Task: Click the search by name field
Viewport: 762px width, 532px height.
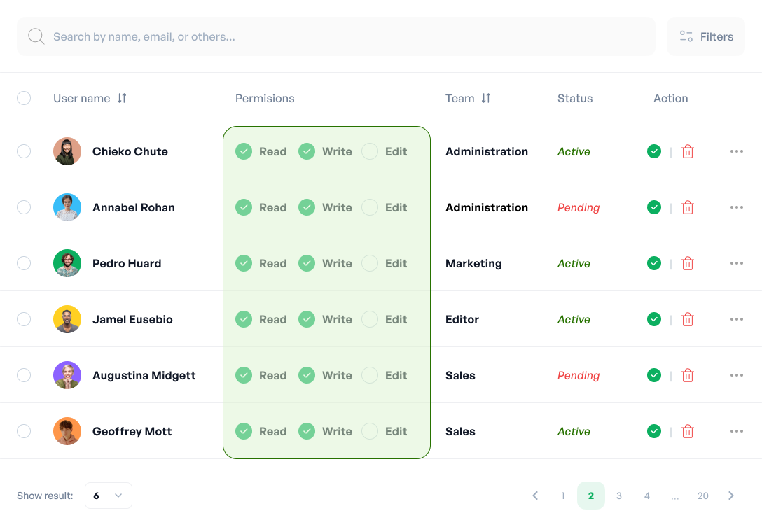Action: tap(336, 36)
